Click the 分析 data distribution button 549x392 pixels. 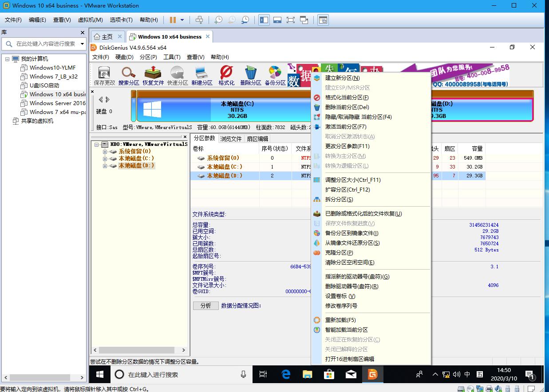click(205, 306)
